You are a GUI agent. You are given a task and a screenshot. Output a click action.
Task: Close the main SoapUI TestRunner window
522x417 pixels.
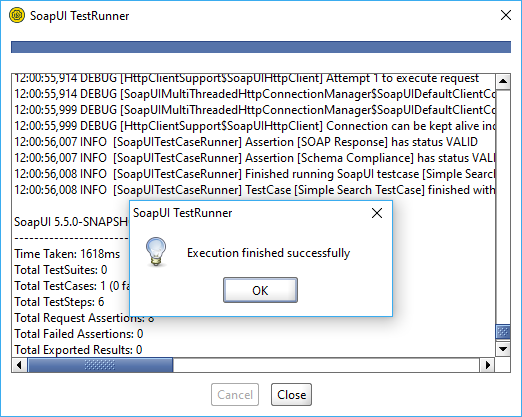506,15
